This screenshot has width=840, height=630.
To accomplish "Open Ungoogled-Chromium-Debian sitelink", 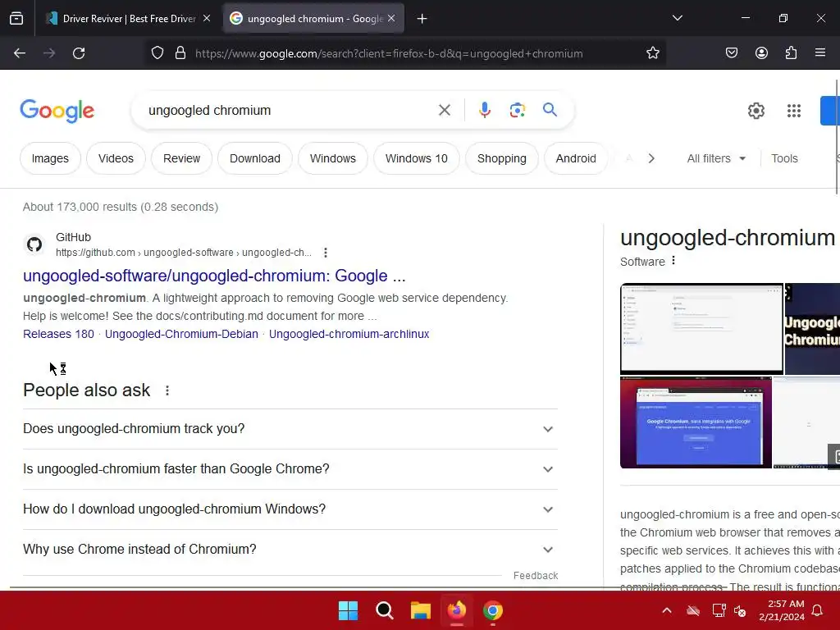I will pos(181,335).
